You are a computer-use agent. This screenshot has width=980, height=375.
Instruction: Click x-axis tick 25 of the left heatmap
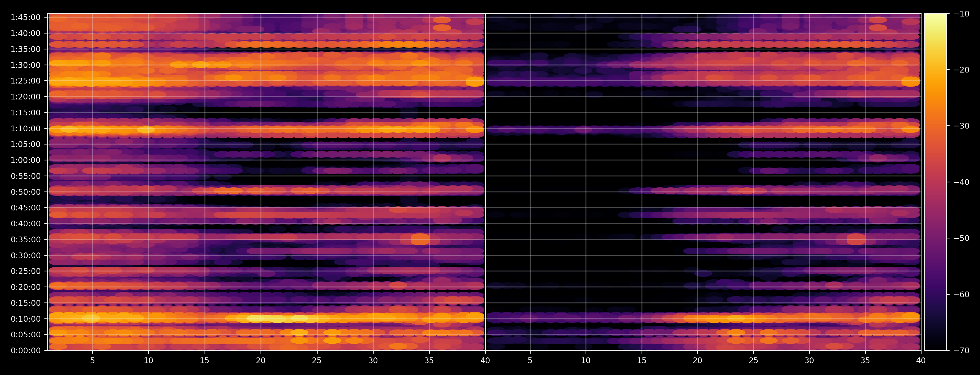pos(317,360)
